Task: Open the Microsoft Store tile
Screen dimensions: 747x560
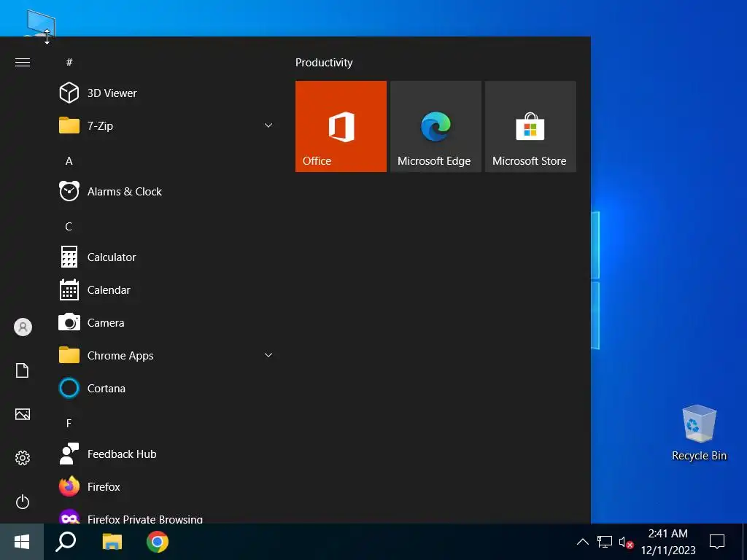Action: (x=530, y=127)
